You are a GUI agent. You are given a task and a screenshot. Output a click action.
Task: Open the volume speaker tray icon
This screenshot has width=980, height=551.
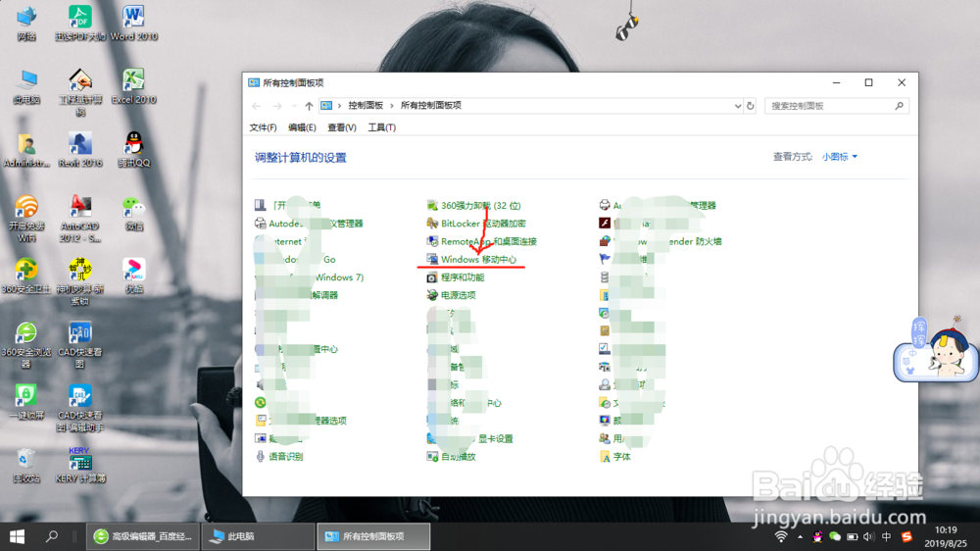(868, 536)
